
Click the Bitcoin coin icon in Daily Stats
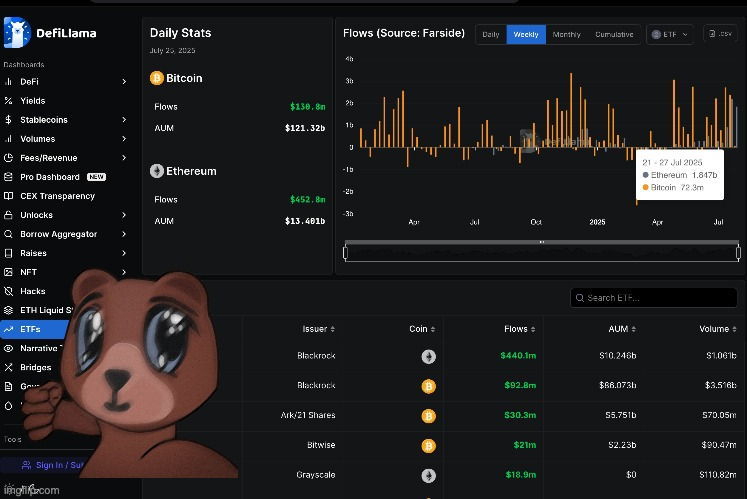point(157,78)
